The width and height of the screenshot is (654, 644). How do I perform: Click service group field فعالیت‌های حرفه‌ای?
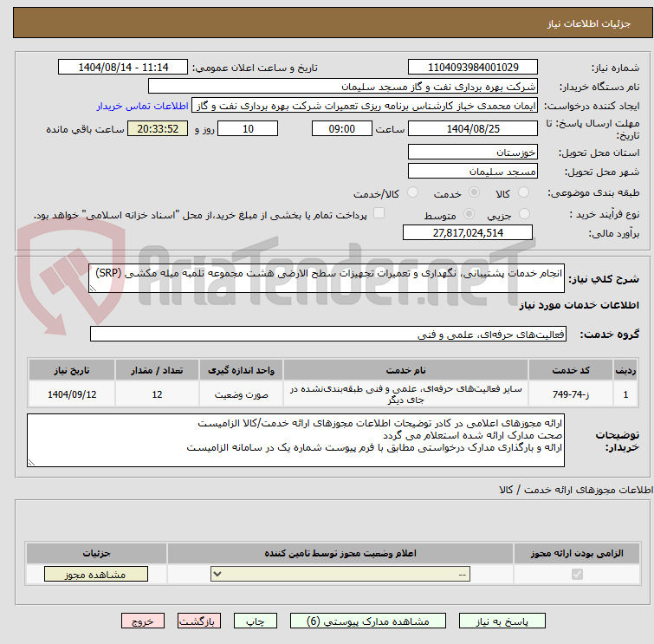[328, 334]
